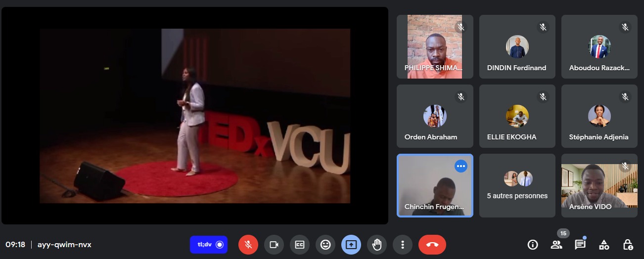The image size is (644, 259).
Task: Leave the call with red hang-up button
Action: pyautogui.click(x=432, y=244)
